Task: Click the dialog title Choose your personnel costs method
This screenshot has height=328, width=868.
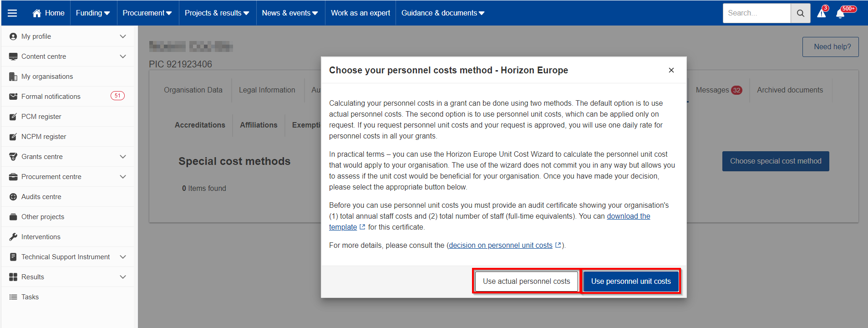Action: coord(448,70)
